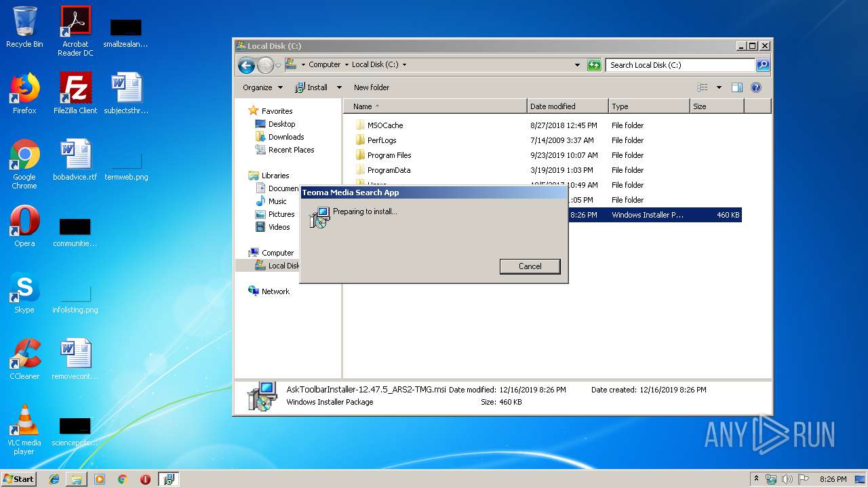Click New folder in the toolbar
Screen dimensions: 868x488
(x=372, y=87)
